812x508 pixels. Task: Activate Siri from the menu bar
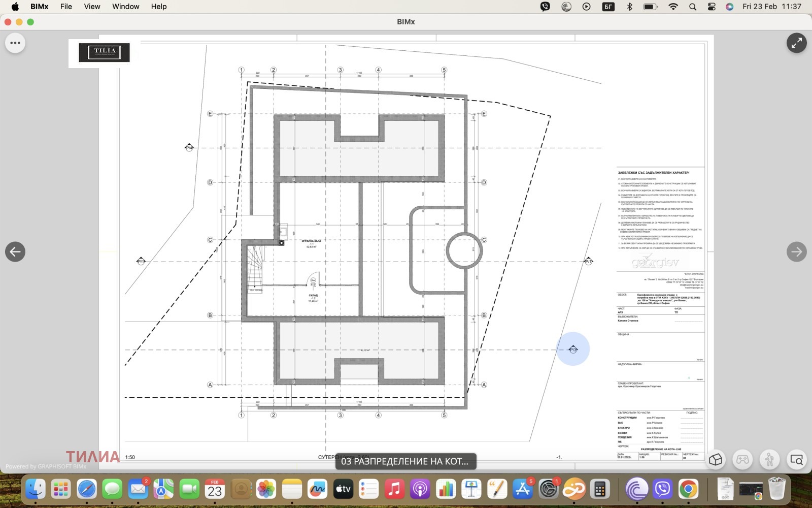(x=730, y=7)
